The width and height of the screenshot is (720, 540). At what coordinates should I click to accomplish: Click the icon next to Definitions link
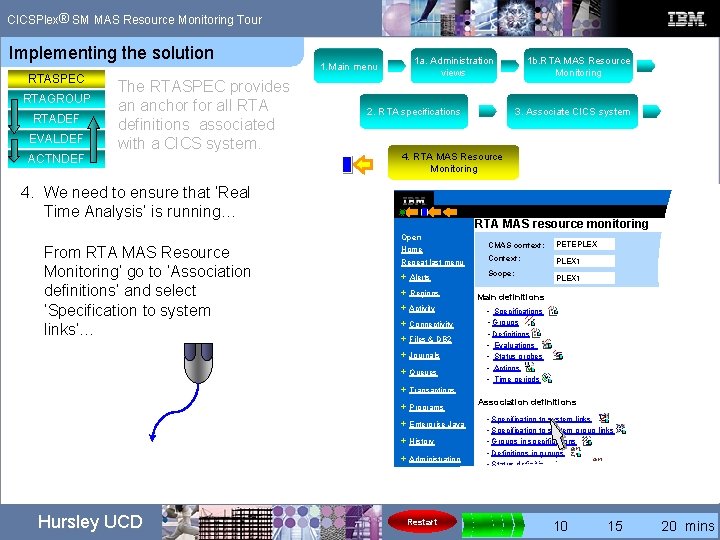click(x=536, y=332)
